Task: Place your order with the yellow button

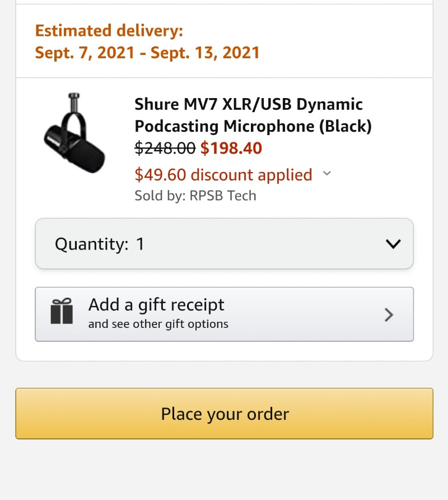Action: tap(225, 414)
